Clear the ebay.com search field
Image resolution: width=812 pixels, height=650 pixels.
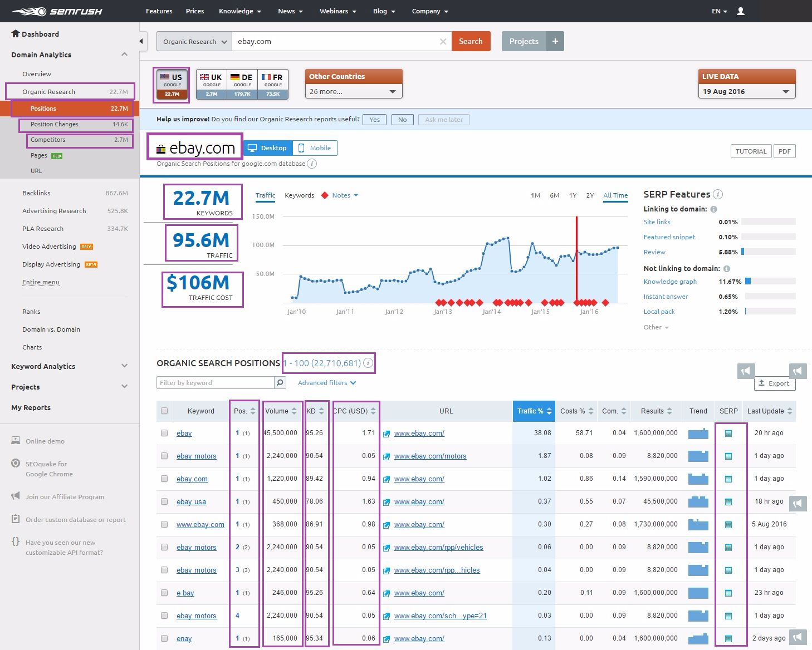tap(443, 41)
